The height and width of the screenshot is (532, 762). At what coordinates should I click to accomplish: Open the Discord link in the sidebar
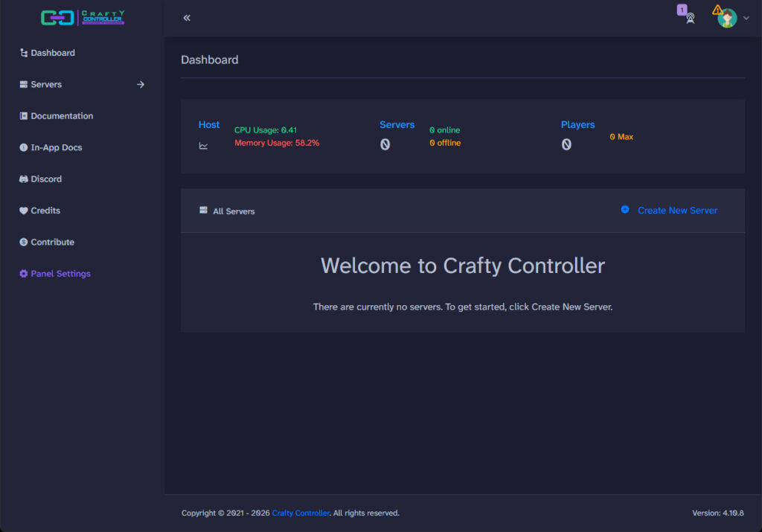(46, 179)
